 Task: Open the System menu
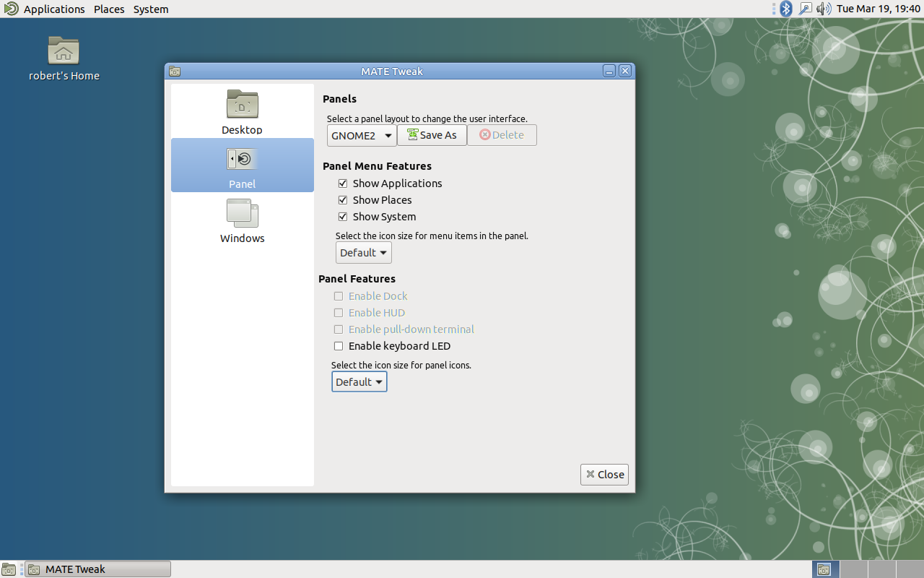(151, 9)
